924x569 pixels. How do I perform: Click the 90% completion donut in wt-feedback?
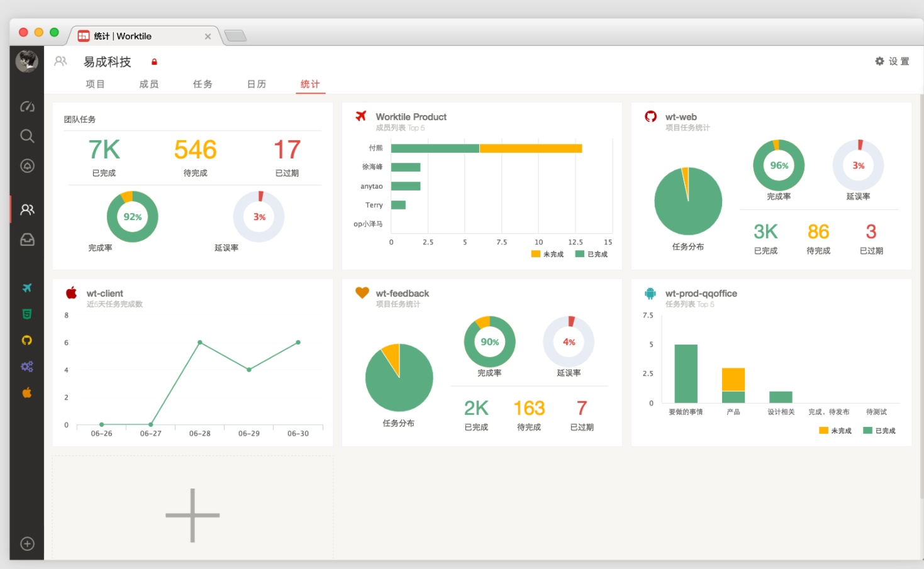[489, 342]
